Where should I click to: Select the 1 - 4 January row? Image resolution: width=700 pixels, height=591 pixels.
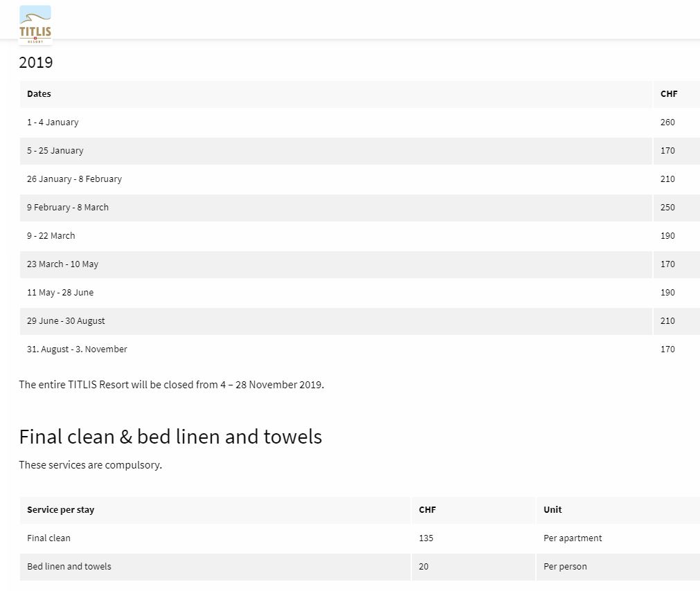53,122
